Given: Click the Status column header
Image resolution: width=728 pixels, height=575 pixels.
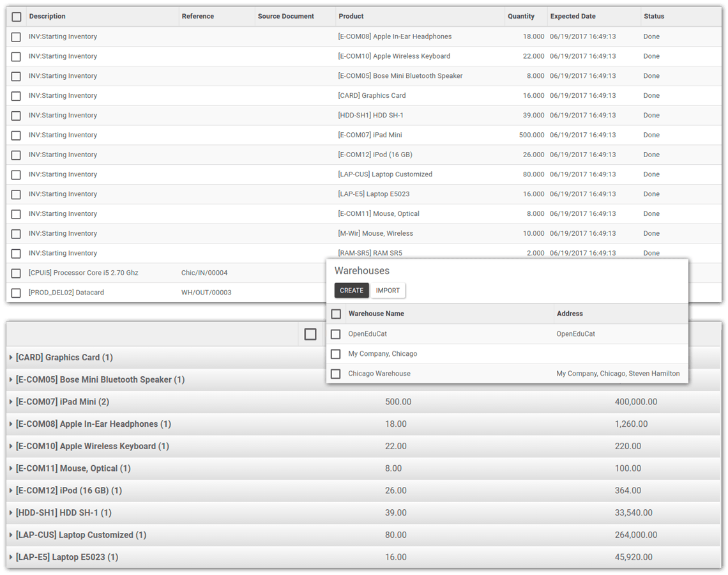Looking at the screenshot, I should (654, 16).
